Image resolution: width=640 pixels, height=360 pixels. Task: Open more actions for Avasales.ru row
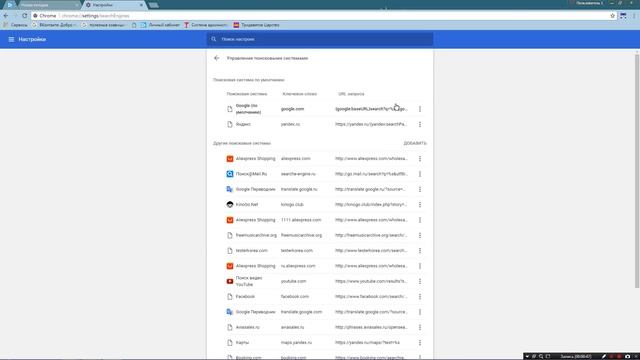(x=420, y=327)
